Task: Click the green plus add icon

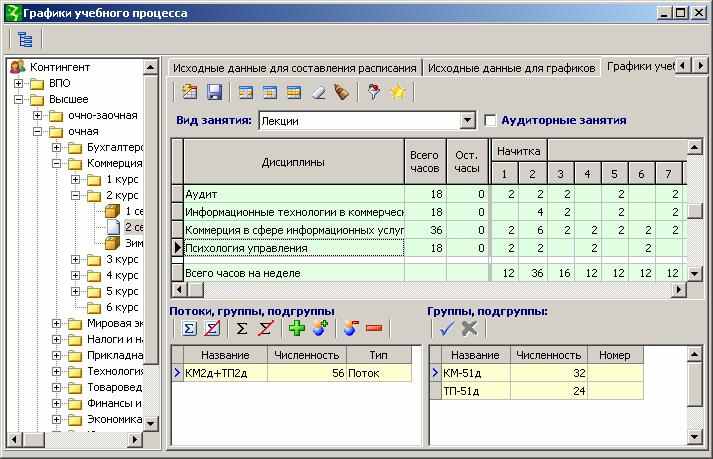Action: (296, 328)
